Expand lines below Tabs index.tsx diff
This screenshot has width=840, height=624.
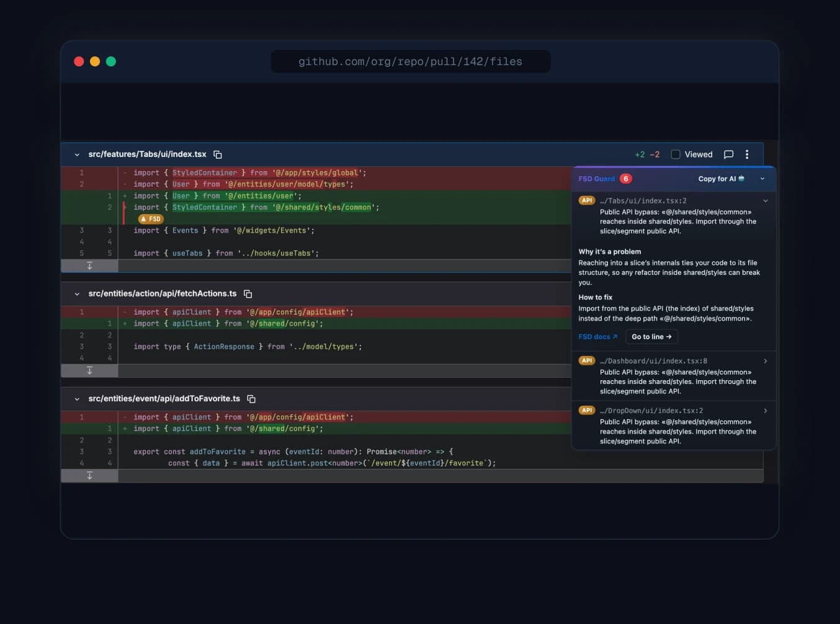click(89, 266)
